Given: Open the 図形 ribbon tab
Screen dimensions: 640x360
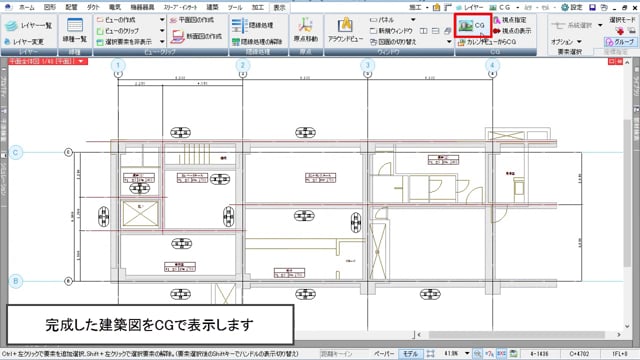Looking at the screenshot, I should coord(50,7).
